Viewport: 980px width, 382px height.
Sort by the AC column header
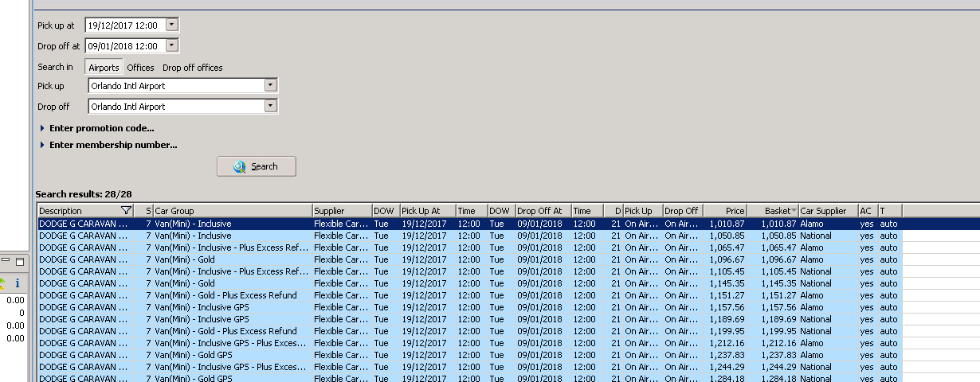point(868,211)
